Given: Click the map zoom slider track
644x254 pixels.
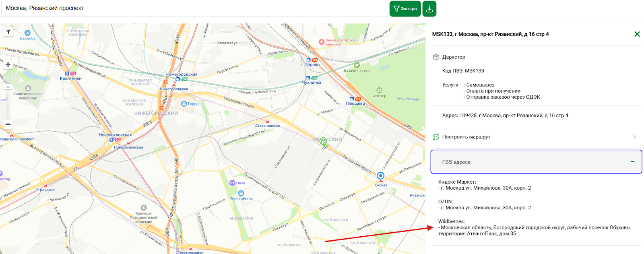Looking at the screenshot, I should (x=8, y=94).
